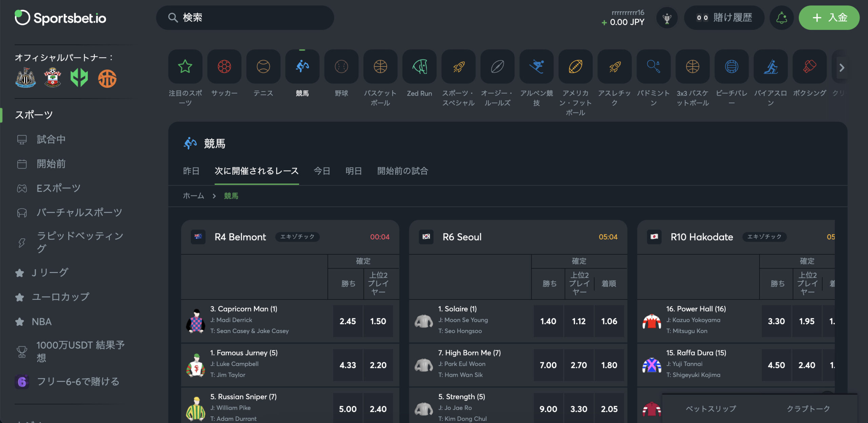
Task: Open the J リーグ favorite link
Action: click(50, 272)
